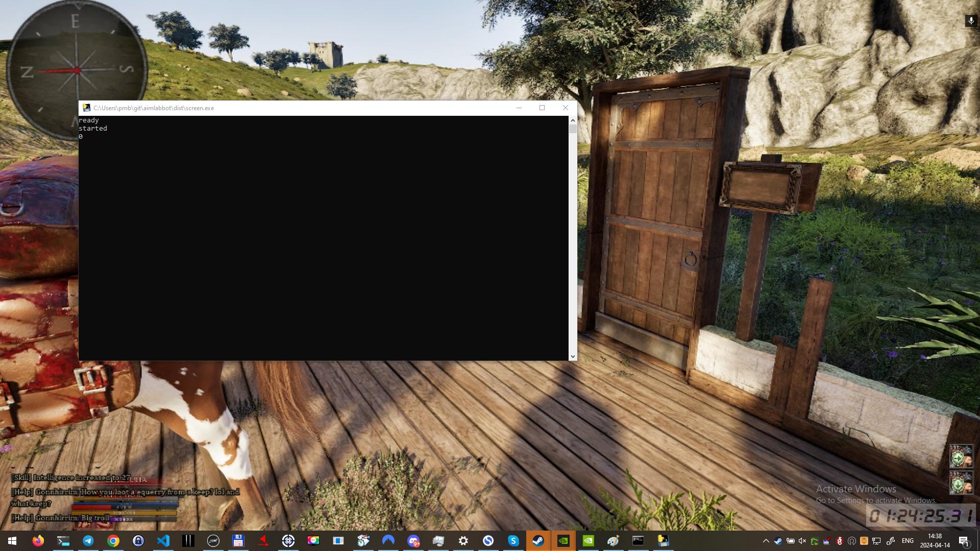Switch to the Python screen.exe taskbar icon

663,541
